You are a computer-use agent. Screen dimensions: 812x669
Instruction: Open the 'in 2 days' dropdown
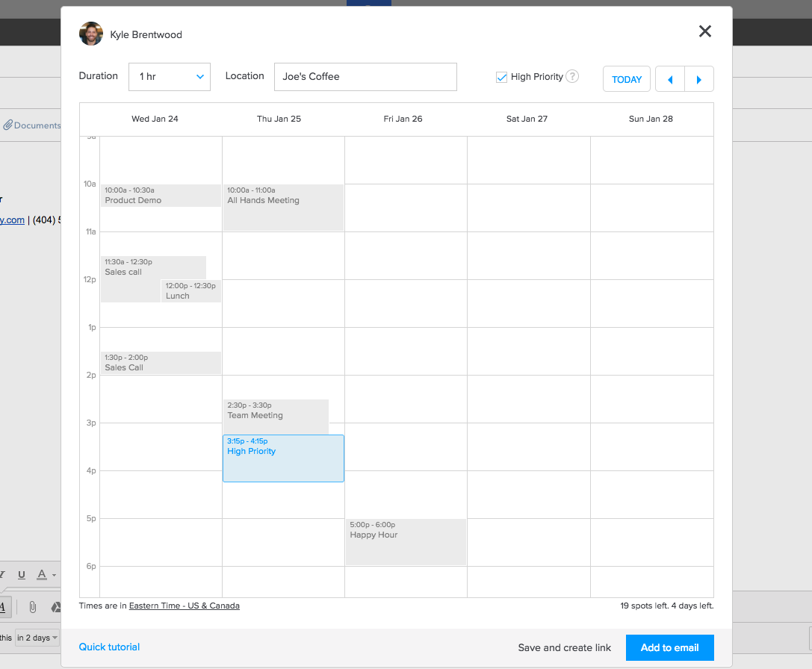click(37, 637)
